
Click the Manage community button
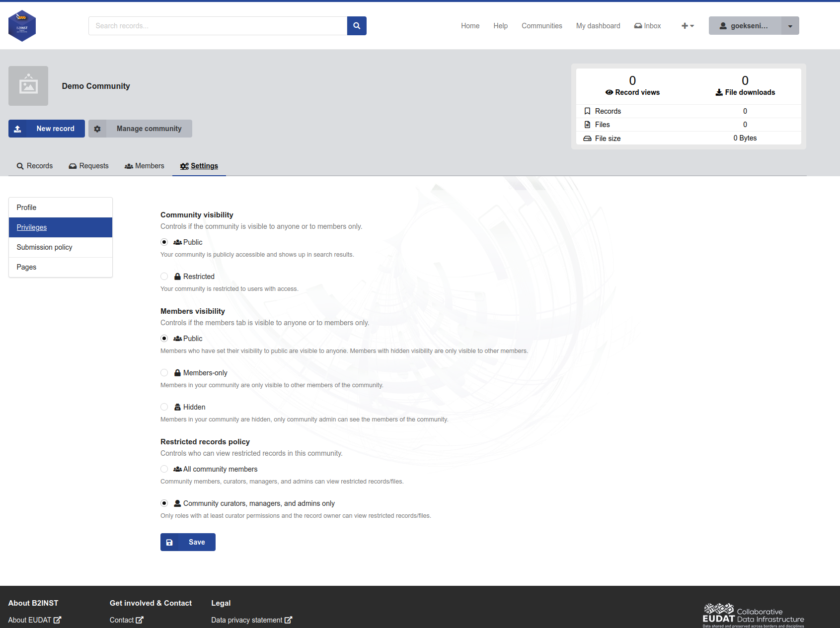point(140,129)
